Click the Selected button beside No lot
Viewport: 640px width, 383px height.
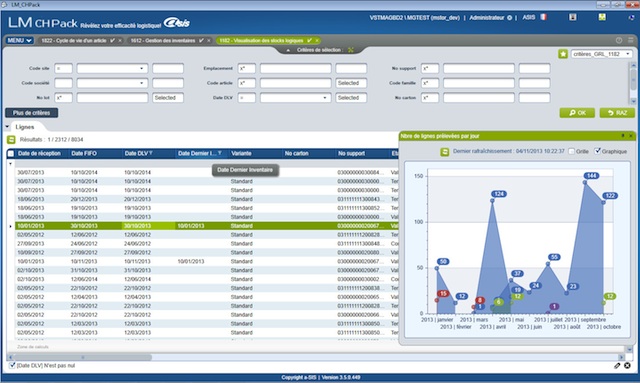[168, 98]
